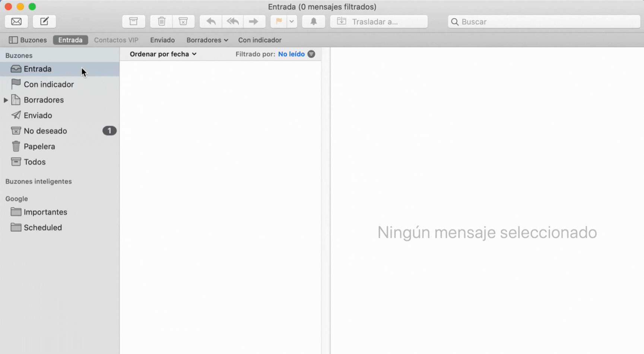644x354 pixels.
Task: Open the Scheduled folder
Action: (60, 228)
